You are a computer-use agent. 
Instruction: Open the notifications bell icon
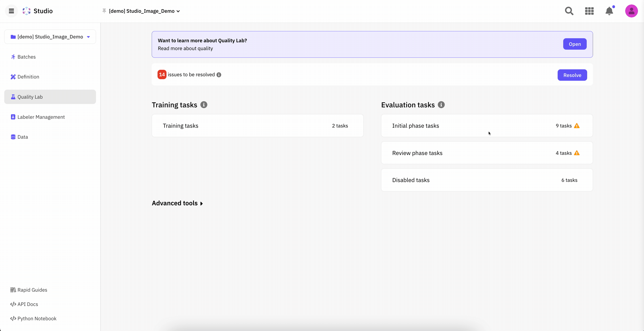[609, 11]
